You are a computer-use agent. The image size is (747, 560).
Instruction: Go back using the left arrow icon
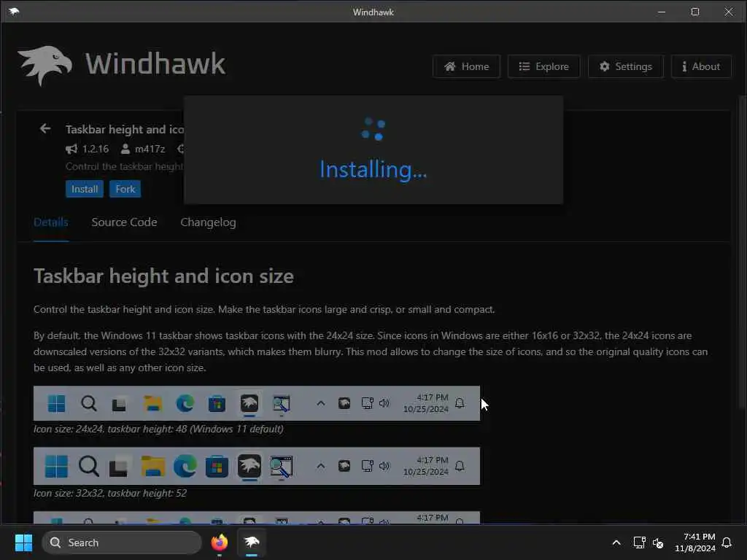(45, 128)
